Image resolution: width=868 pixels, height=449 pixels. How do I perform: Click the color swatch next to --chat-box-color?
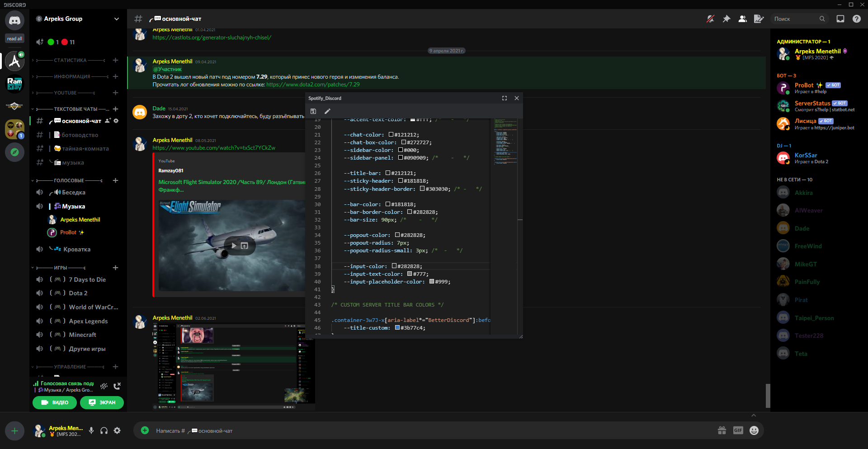tap(403, 142)
